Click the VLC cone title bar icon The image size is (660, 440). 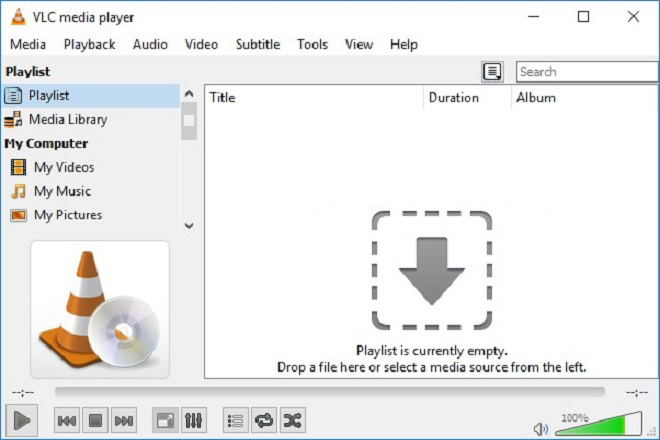pos(18,17)
